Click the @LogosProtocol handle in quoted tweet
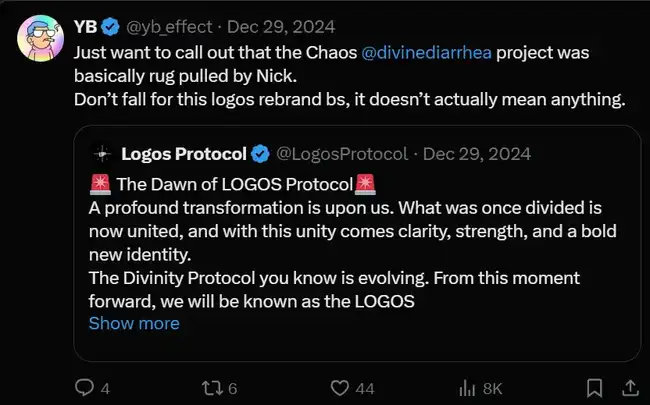Screen dimensions: 650x405 341,154
